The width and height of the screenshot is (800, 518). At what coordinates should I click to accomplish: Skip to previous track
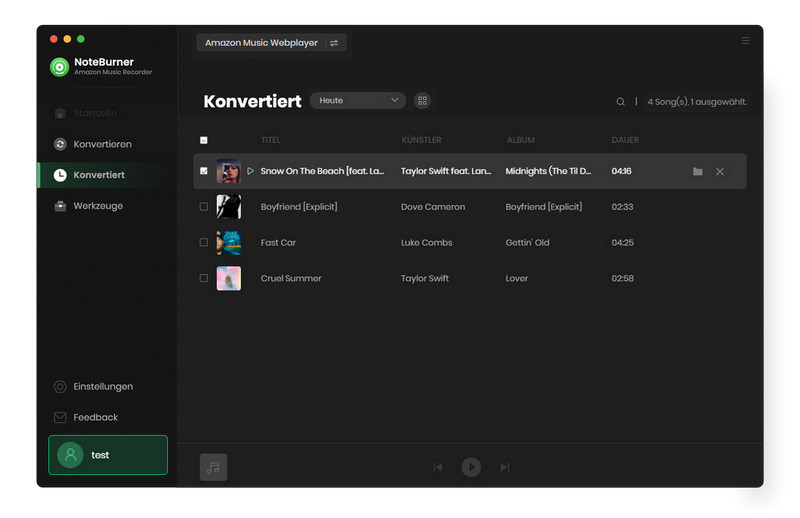[x=438, y=467]
